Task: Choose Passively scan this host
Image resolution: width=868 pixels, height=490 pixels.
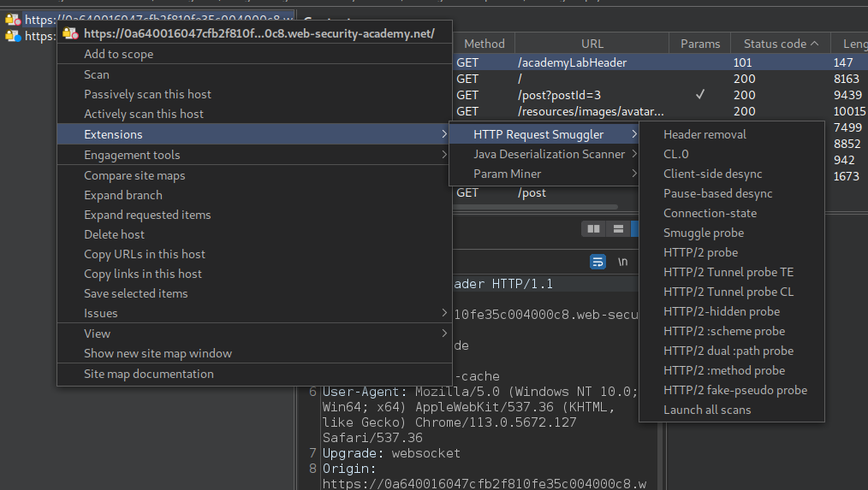Action: click(x=254, y=95)
